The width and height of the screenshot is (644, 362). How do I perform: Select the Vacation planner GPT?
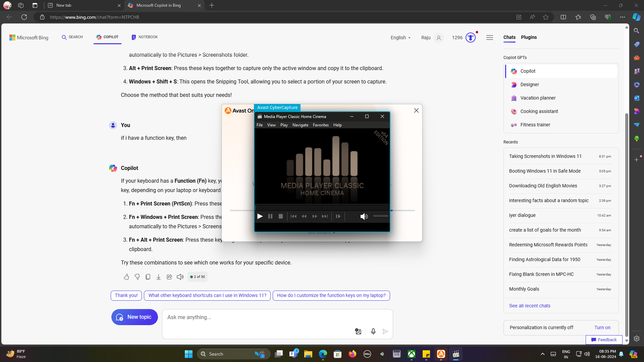click(561, 98)
